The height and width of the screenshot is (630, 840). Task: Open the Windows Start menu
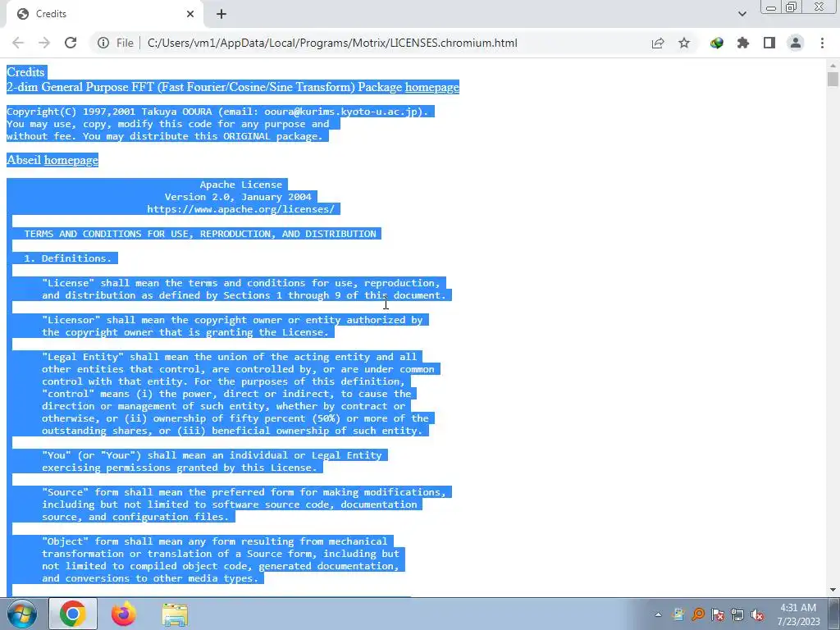[21, 614]
